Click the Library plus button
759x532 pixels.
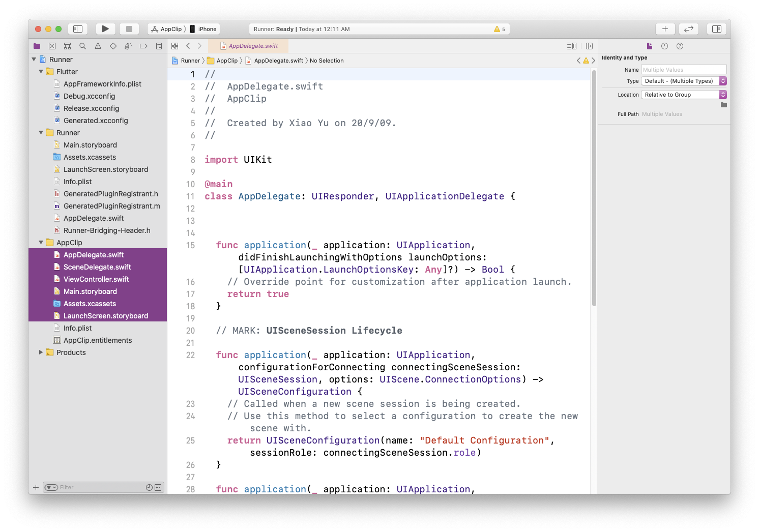point(665,29)
